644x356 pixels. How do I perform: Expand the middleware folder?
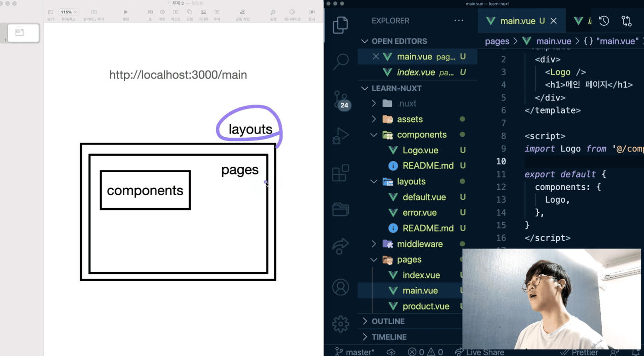point(374,244)
